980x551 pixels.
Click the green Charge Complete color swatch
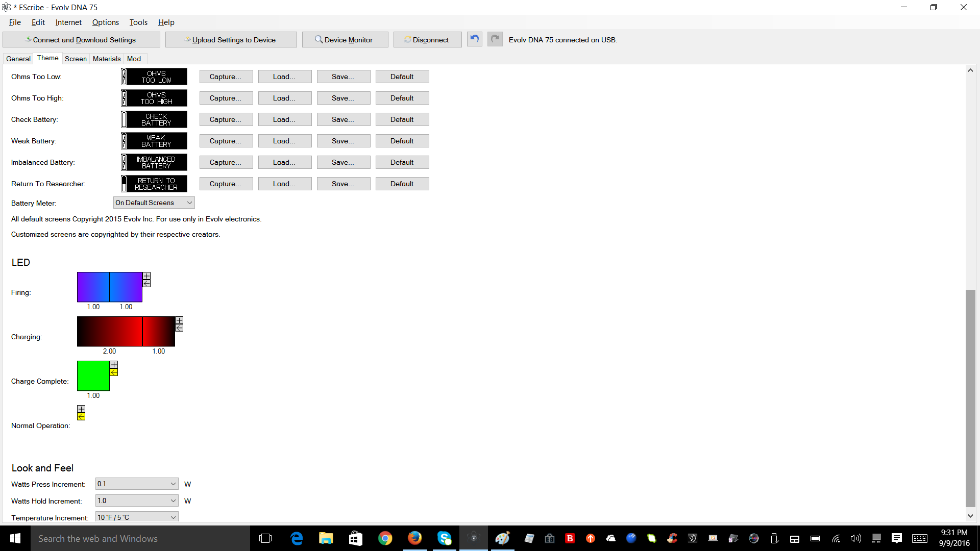pos(93,375)
